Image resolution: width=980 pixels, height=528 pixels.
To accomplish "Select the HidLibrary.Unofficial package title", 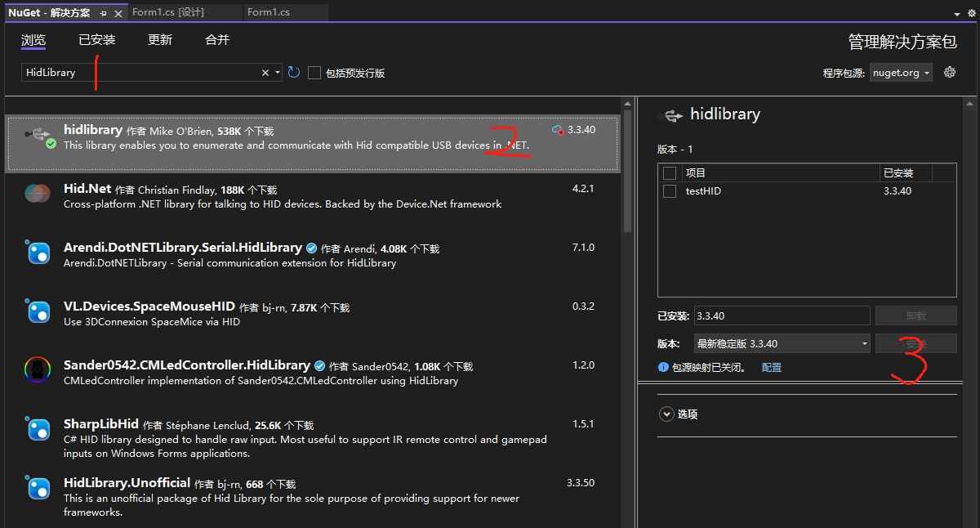I will point(127,483).
